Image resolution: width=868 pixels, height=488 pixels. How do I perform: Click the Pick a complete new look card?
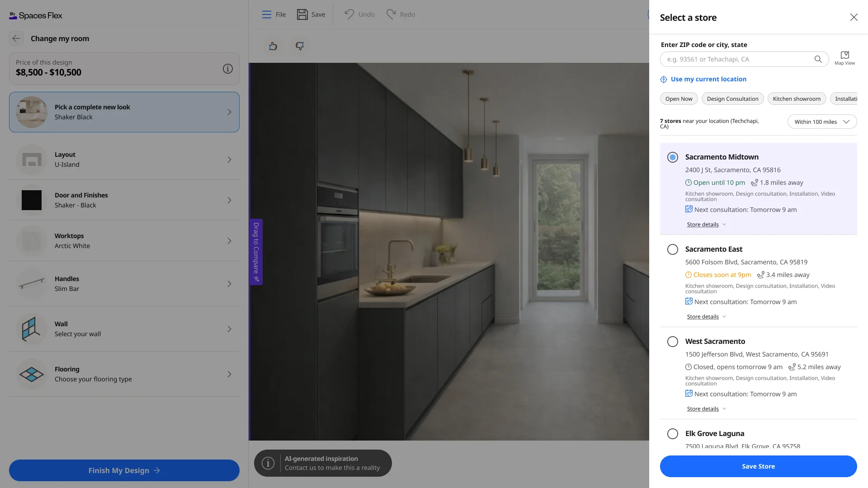click(124, 112)
